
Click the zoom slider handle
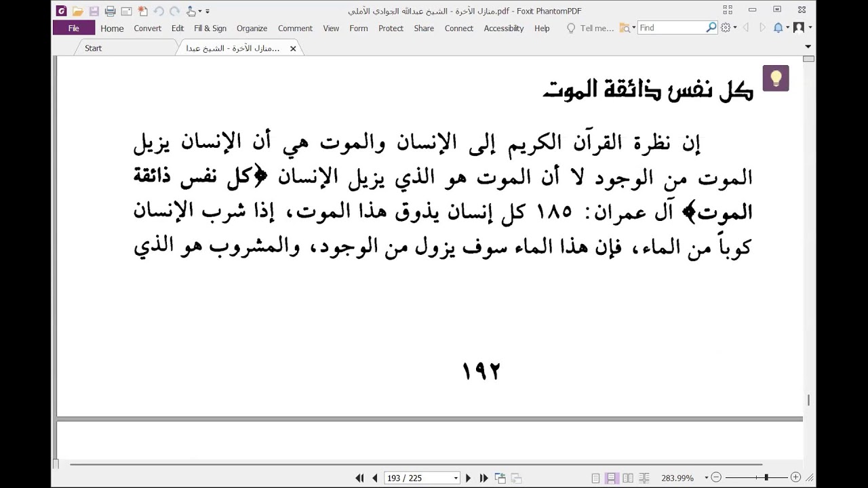766,478
